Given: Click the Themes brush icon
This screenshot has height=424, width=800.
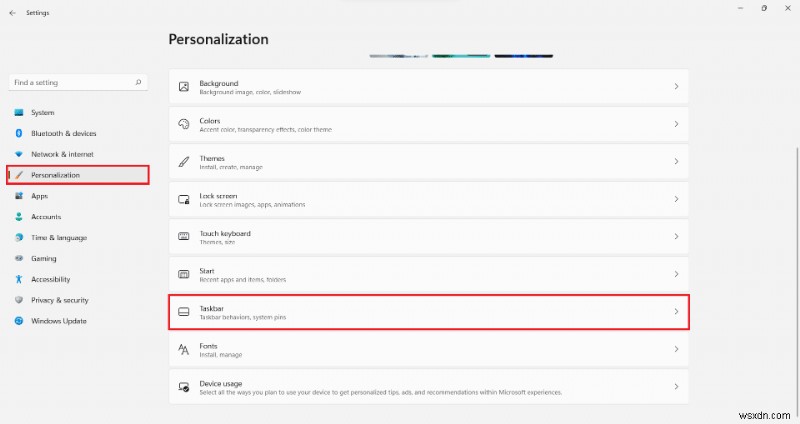Looking at the screenshot, I should point(184,162).
